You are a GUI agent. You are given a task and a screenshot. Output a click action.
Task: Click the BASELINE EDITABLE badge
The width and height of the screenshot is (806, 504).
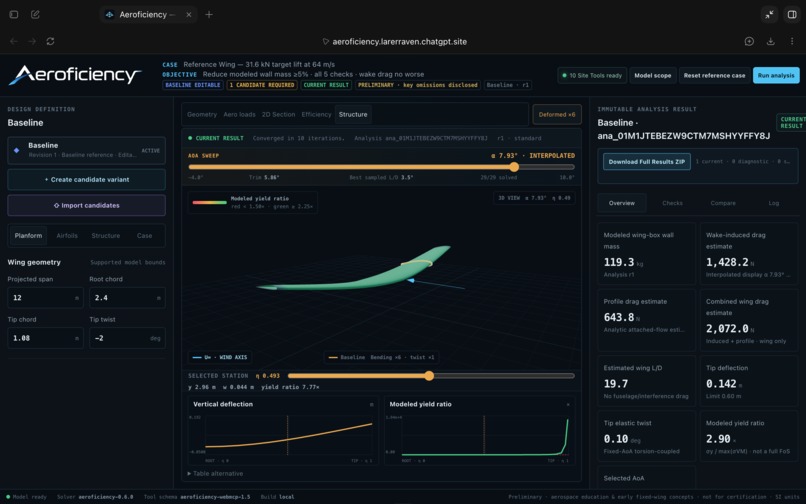click(x=193, y=85)
